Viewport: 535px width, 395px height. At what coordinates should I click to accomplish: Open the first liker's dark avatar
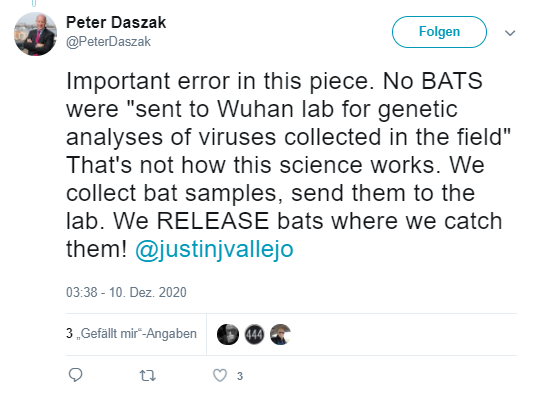tap(228, 334)
